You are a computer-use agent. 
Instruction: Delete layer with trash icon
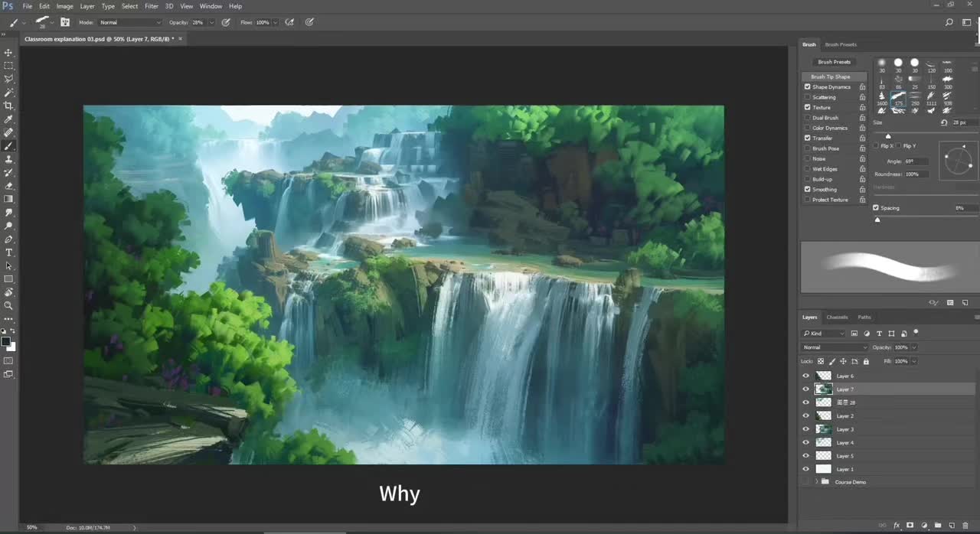965,526
